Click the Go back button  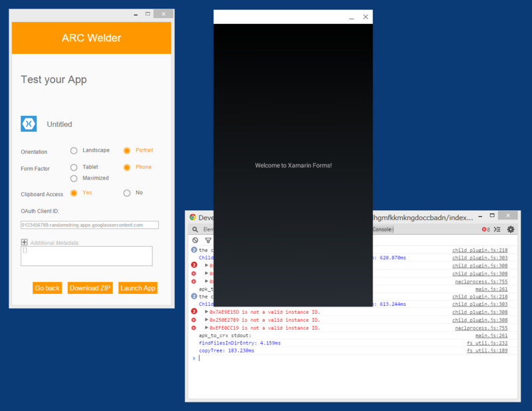tap(47, 288)
